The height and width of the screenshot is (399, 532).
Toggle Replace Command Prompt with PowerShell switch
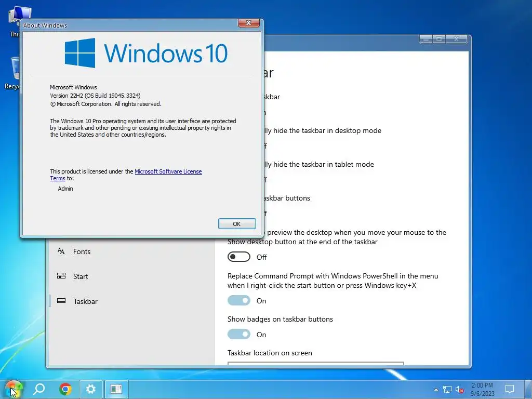pos(239,301)
